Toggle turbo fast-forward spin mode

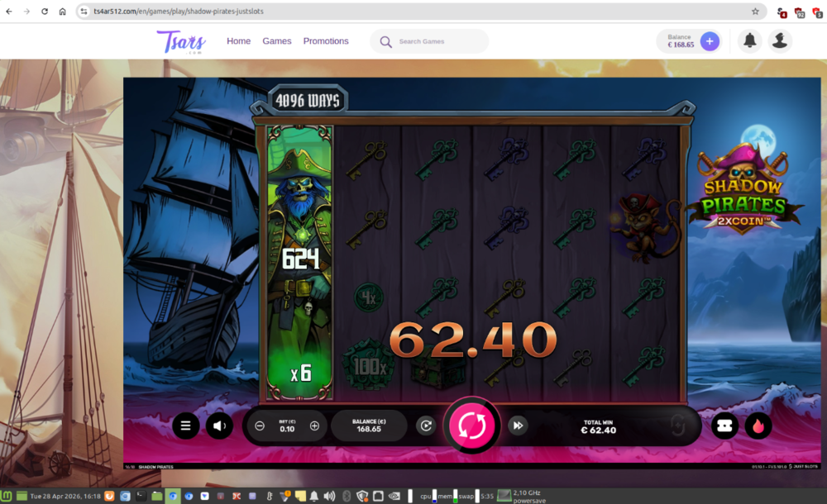point(518,426)
